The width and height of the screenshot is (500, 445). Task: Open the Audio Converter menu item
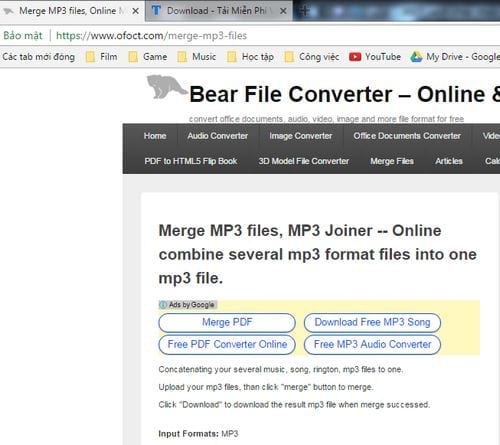[217, 136]
